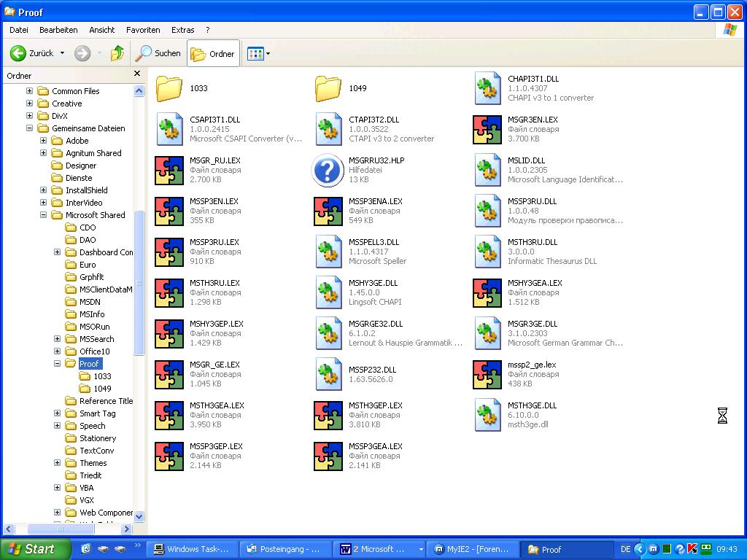Select the MSSP3ENA.LEX puzzle icon
747x560 pixels.
pyautogui.click(x=328, y=211)
